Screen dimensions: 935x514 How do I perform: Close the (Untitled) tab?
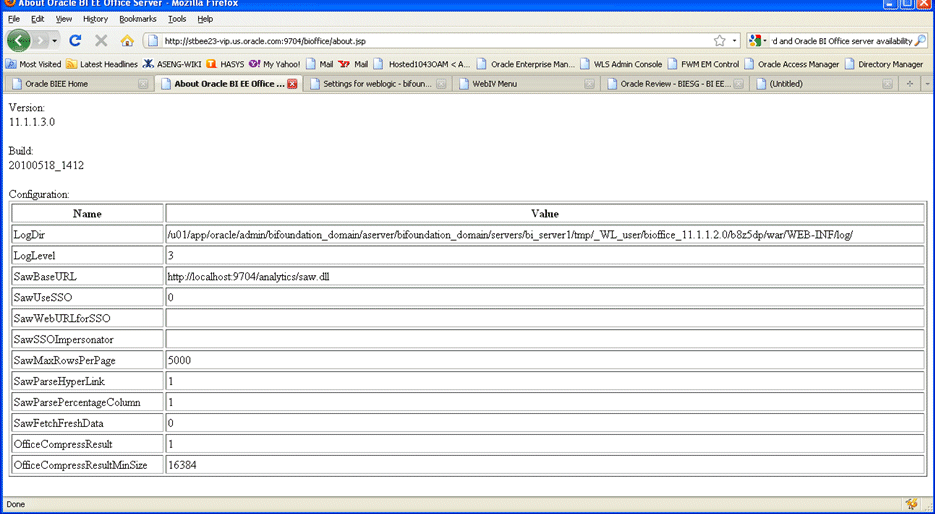887,84
